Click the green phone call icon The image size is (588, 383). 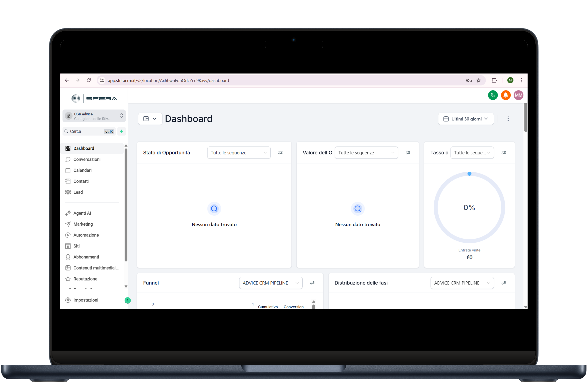[x=493, y=95]
